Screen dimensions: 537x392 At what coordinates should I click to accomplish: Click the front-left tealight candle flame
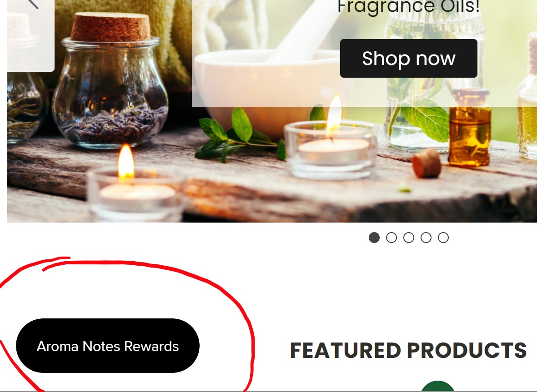(x=126, y=161)
